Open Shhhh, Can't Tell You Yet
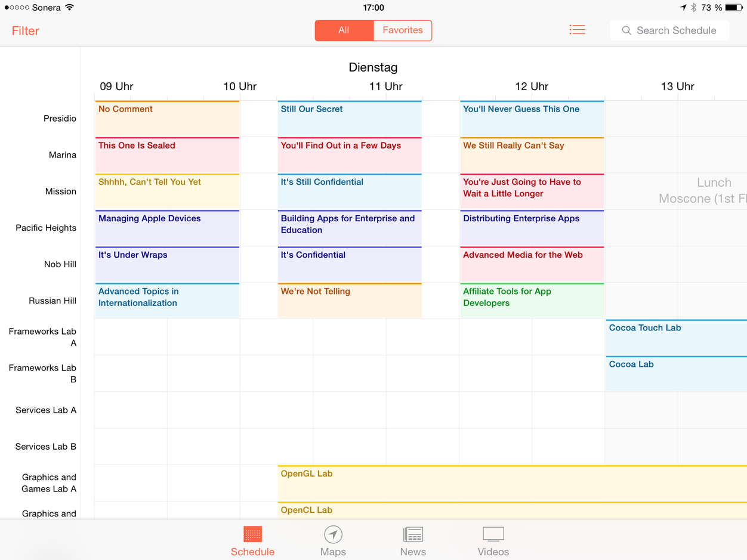The image size is (747, 560). tap(167, 191)
